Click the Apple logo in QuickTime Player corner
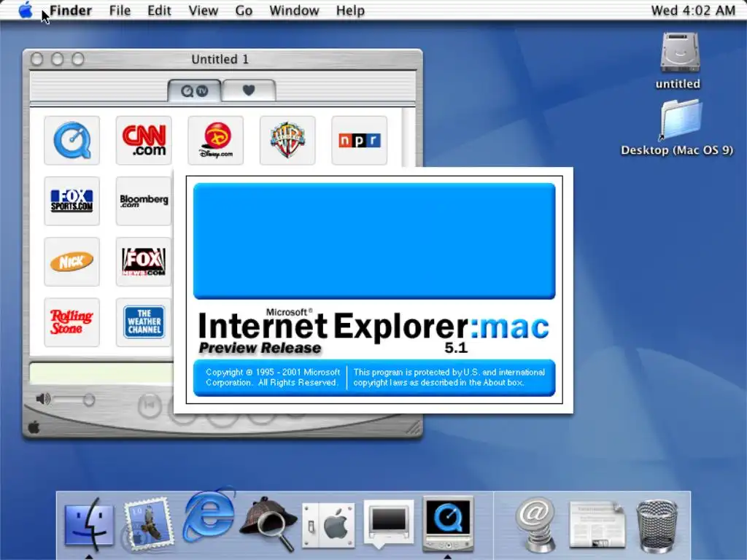 tap(34, 427)
